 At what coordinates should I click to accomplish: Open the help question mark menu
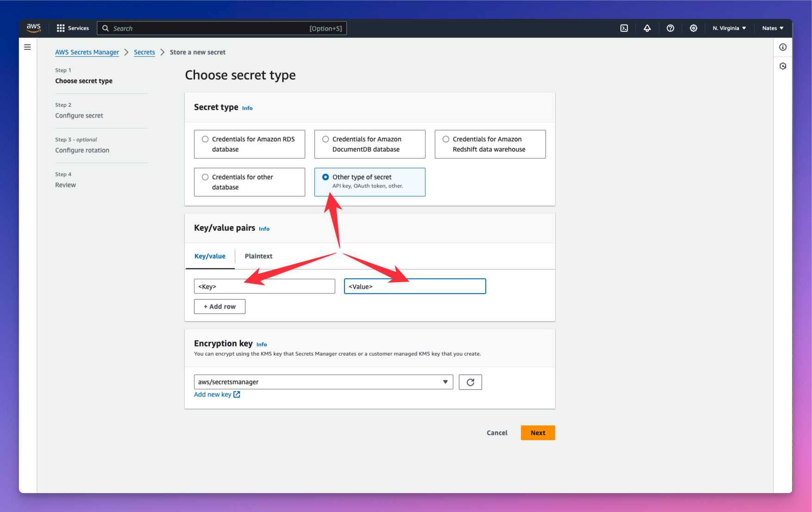tap(670, 28)
